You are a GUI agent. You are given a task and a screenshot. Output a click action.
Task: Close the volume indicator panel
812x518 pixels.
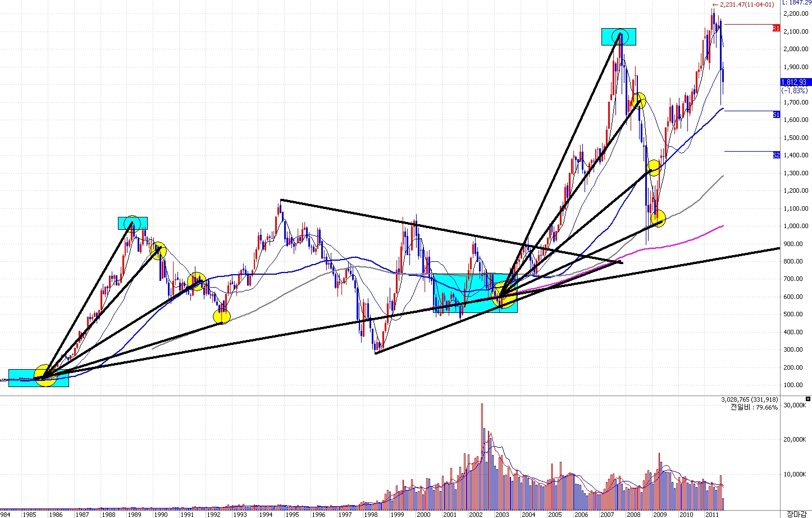pos(808,399)
